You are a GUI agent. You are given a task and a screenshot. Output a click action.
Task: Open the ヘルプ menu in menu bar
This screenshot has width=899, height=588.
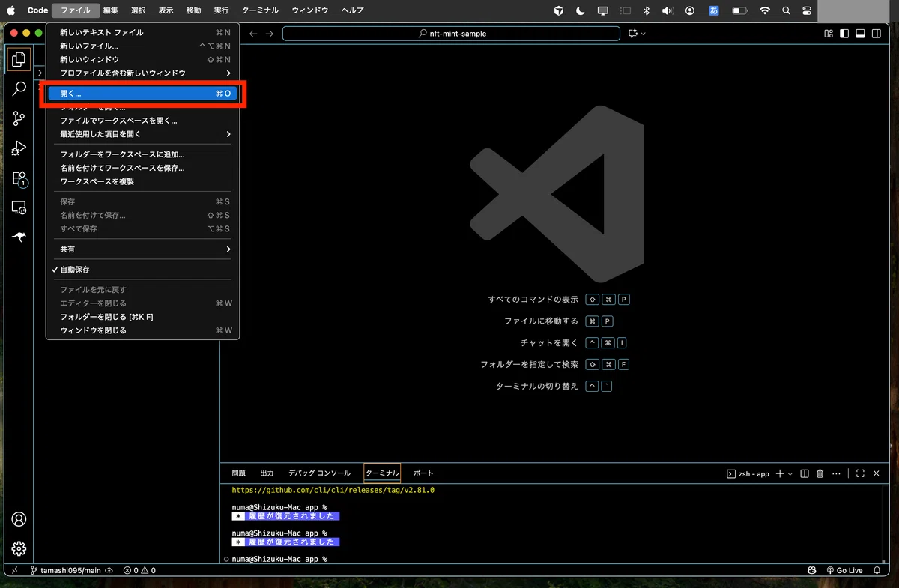352,10
